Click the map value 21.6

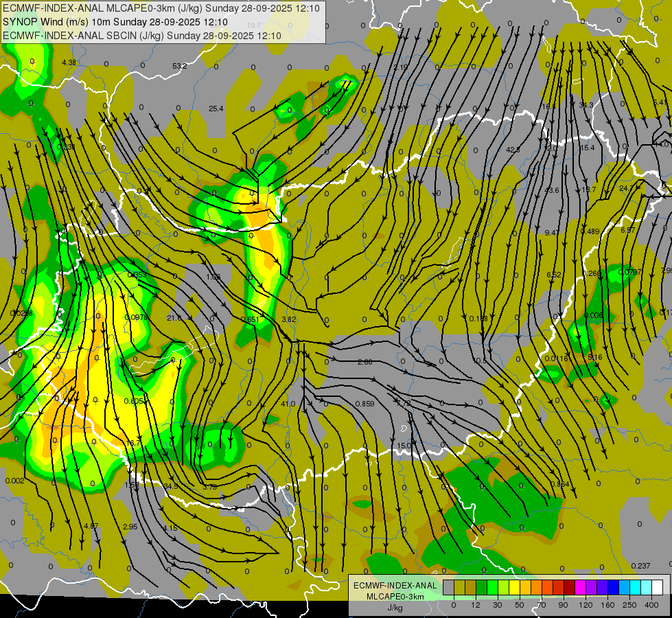pos(174,318)
